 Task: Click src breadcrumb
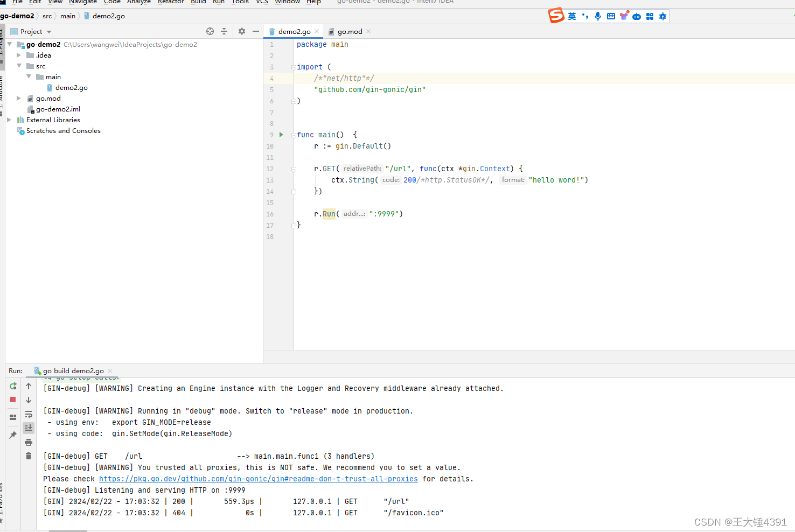click(47, 16)
